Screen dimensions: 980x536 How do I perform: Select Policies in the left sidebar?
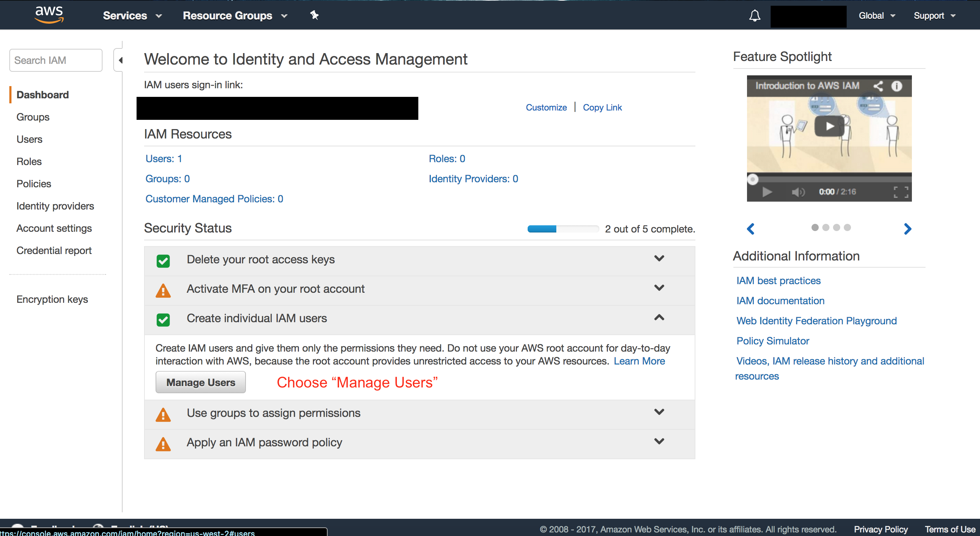(x=33, y=183)
